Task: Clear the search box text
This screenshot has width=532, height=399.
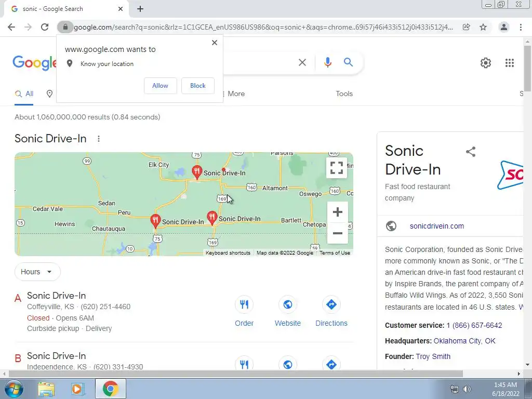Action: [302, 62]
